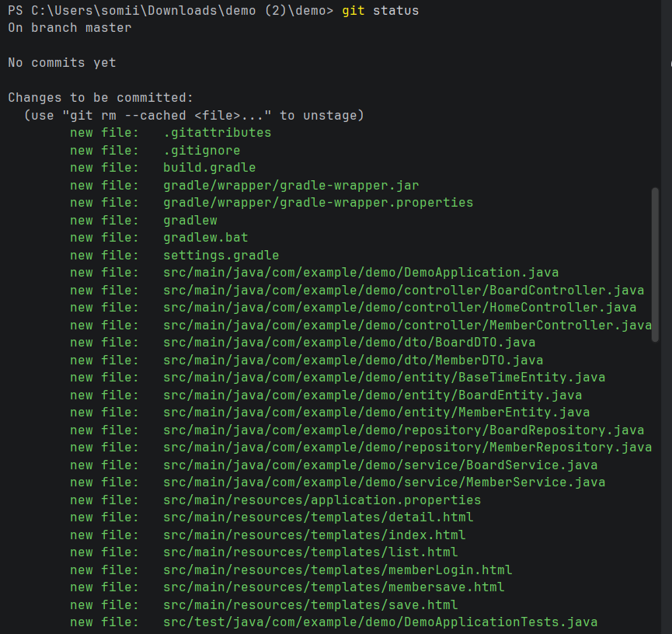Viewport: 672px width, 634px height.
Task: Click the application.properties path
Action: pos(322,500)
